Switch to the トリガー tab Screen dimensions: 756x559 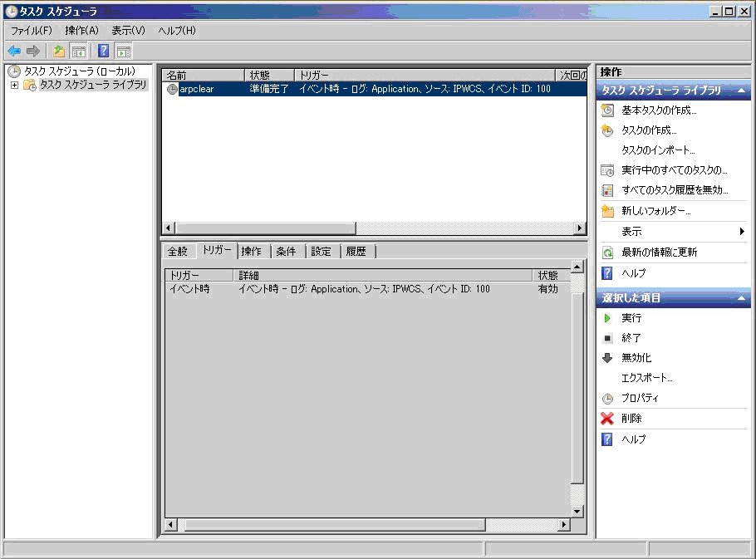(217, 250)
